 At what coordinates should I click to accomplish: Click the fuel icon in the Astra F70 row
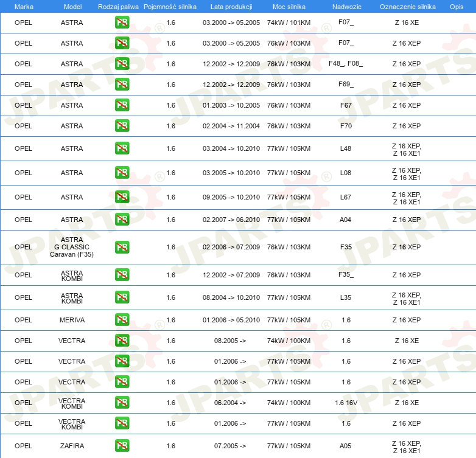122,125
